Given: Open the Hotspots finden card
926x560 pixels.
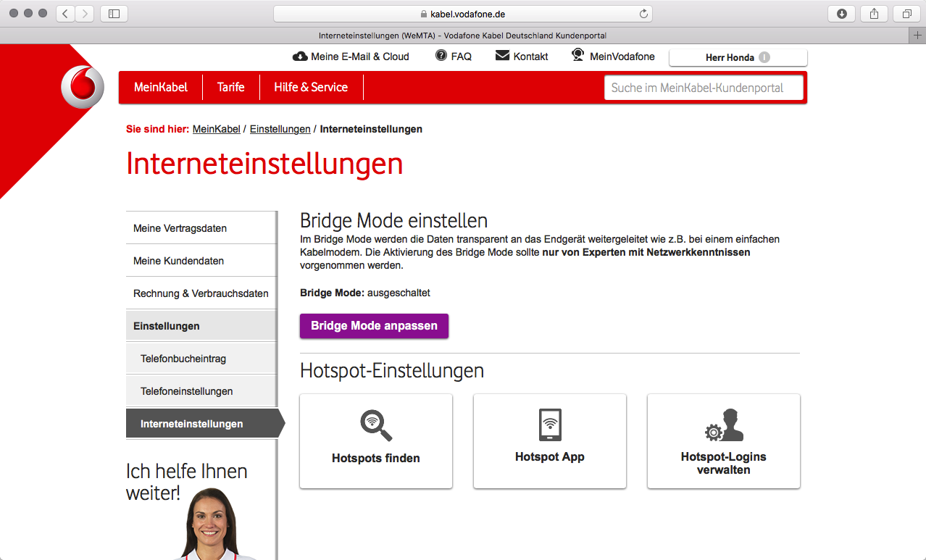Looking at the screenshot, I should coord(376,441).
